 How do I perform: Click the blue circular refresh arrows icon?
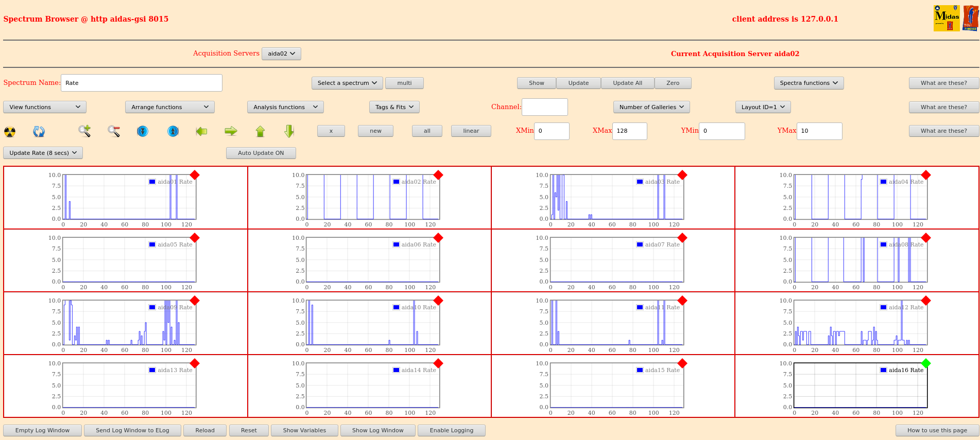39,132
